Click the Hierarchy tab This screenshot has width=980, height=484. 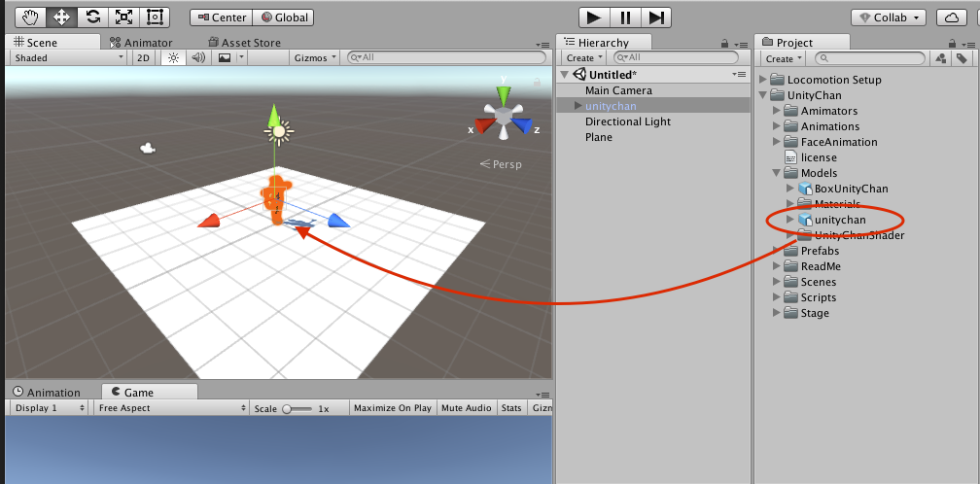click(x=603, y=43)
